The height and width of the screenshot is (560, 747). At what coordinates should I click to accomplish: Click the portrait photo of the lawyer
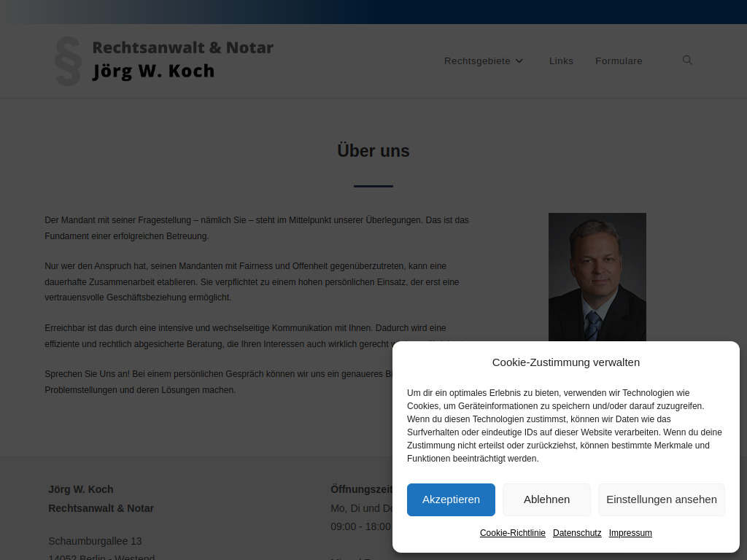click(597, 277)
